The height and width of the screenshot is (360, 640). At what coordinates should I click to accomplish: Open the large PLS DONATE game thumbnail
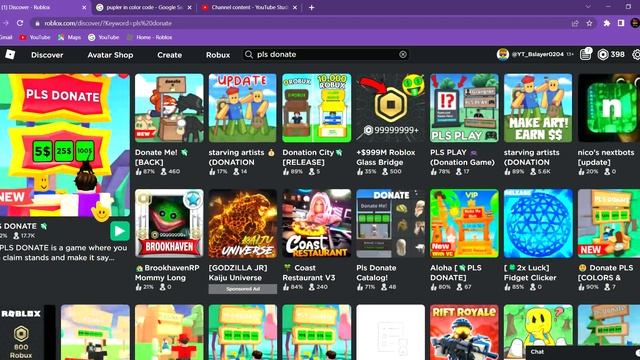point(64,145)
